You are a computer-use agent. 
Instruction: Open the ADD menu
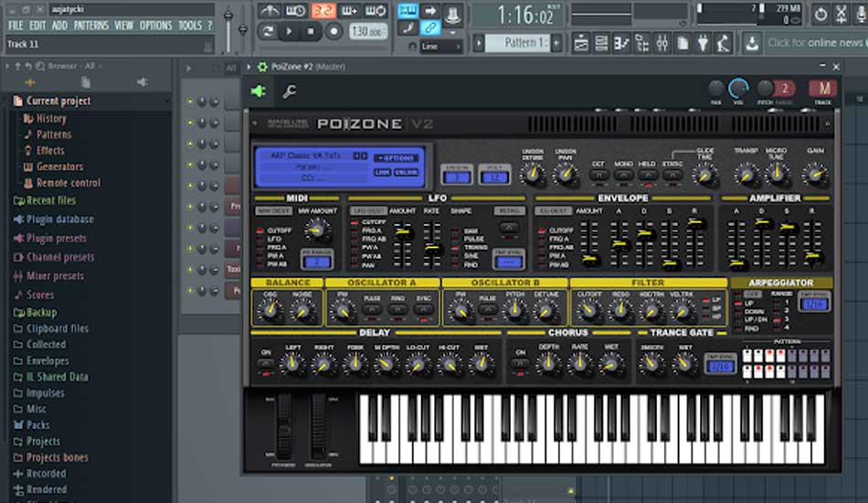click(x=59, y=26)
